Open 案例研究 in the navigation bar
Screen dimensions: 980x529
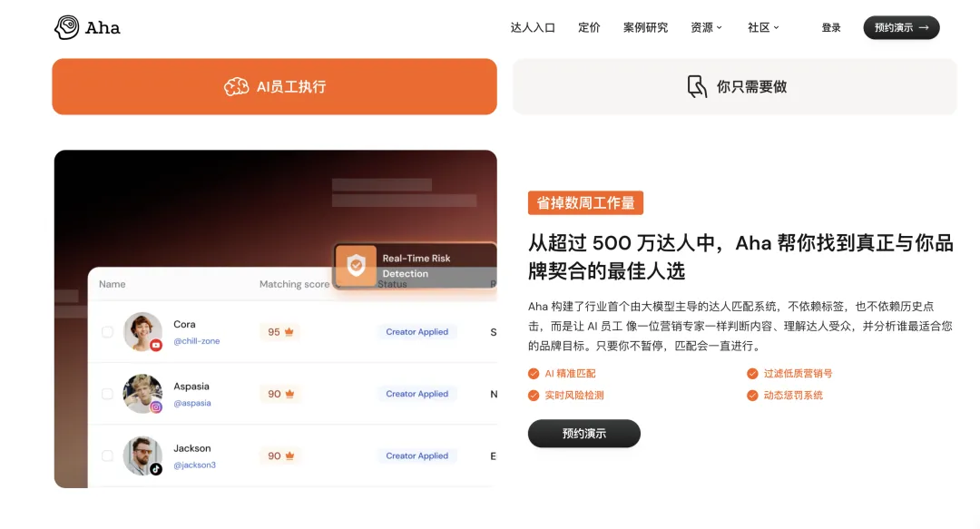[x=645, y=27]
